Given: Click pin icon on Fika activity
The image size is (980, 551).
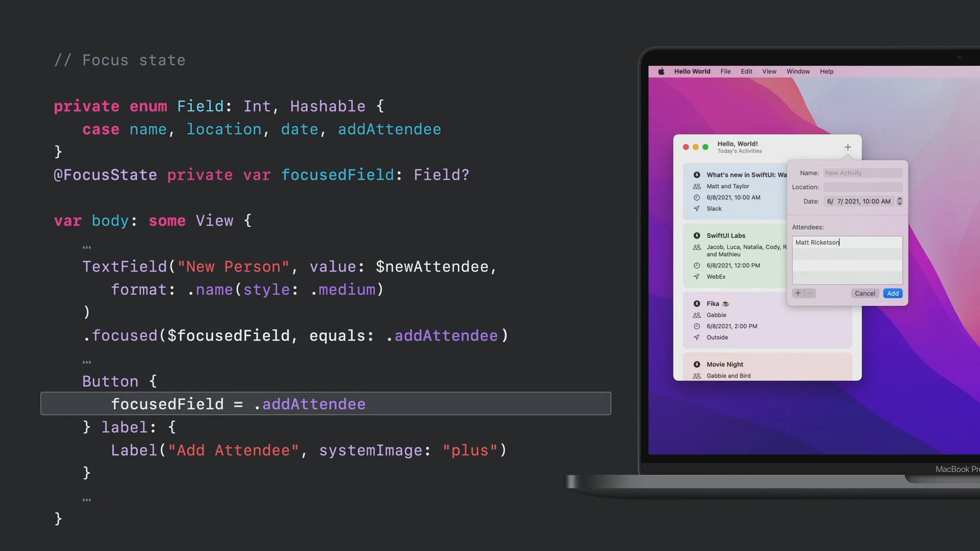Looking at the screenshot, I should (697, 304).
